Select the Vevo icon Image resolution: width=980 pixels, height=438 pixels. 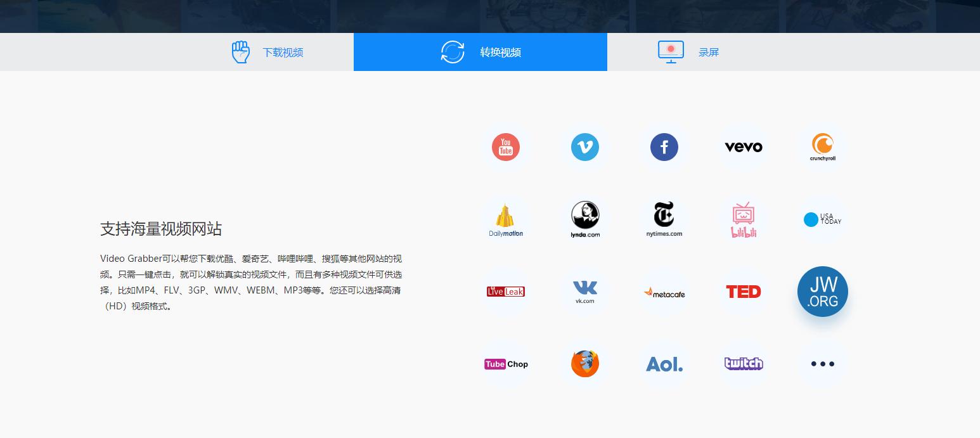743,146
